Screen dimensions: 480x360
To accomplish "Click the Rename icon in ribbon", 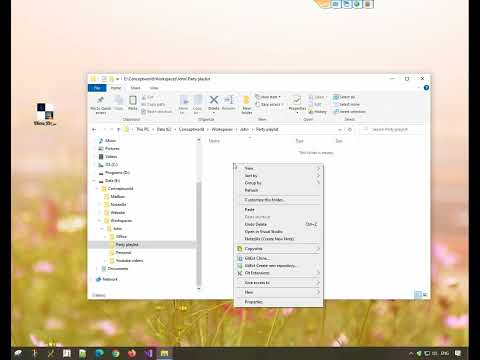I will (x=229, y=100).
